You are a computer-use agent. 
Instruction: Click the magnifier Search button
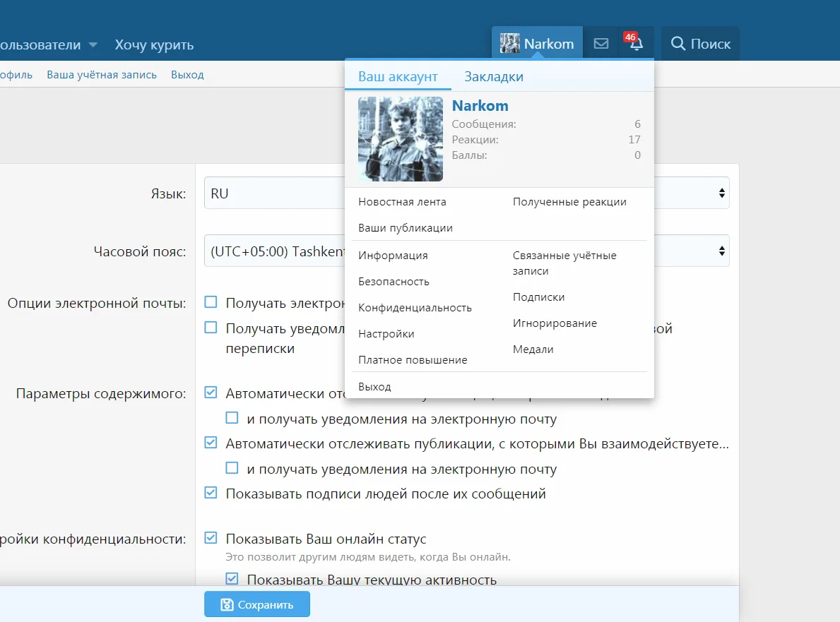(678, 44)
